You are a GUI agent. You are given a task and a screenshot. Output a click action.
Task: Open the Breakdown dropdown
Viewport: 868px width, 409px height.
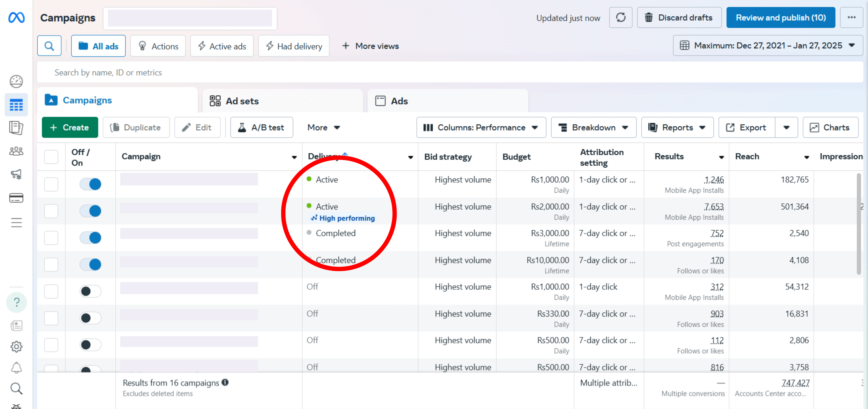coord(593,127)
